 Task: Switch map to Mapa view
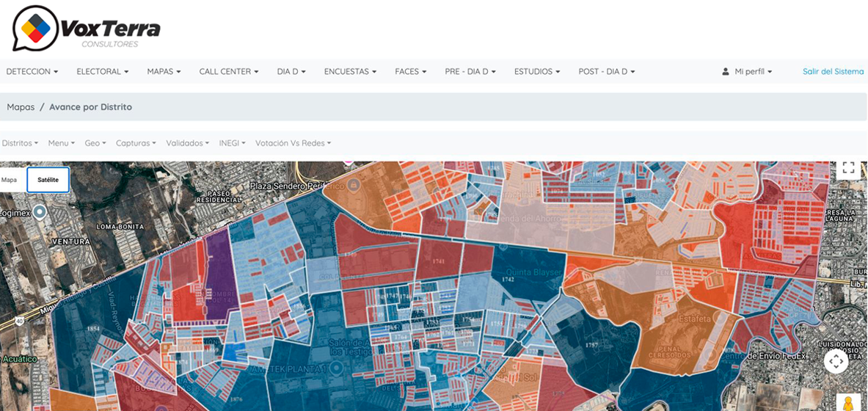[10, 180]
